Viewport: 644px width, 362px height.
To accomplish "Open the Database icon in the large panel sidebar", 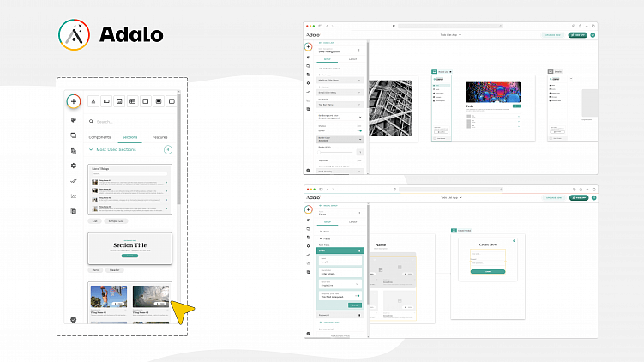I will (74, 150).
